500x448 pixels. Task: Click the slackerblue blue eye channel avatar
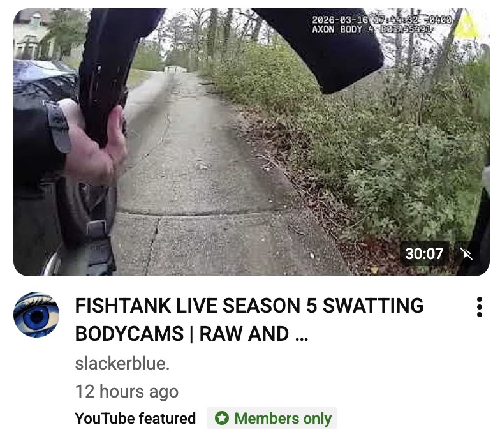pyautogui.click(x=36, y=314)
